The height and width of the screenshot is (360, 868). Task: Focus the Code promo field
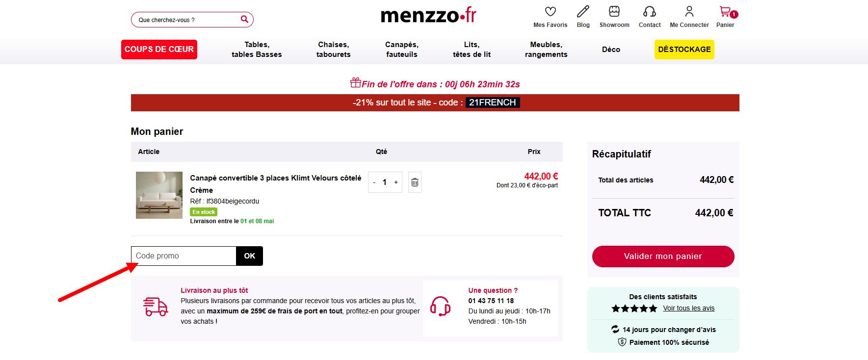pyautogui.click(x=184, y=256)
